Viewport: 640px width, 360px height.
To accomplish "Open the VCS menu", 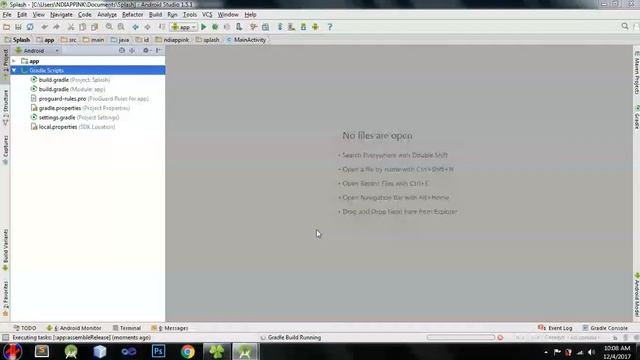I will (207, 15).
